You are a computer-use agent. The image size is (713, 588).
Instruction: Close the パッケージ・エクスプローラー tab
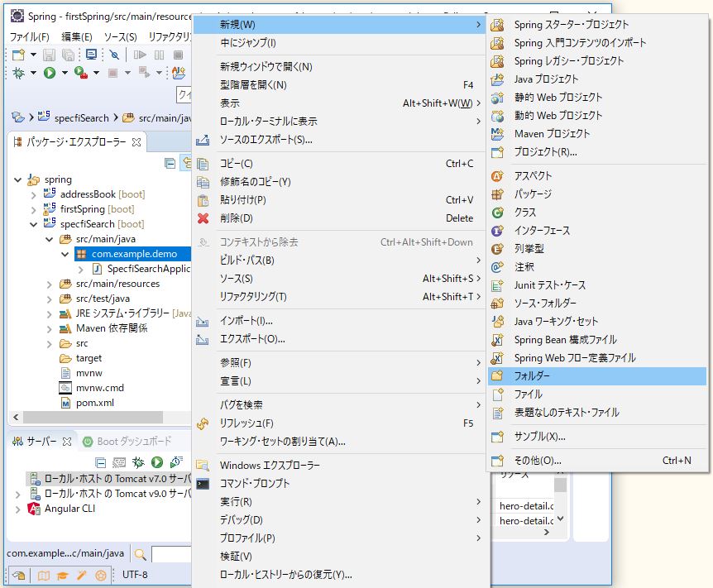[136, 142]
